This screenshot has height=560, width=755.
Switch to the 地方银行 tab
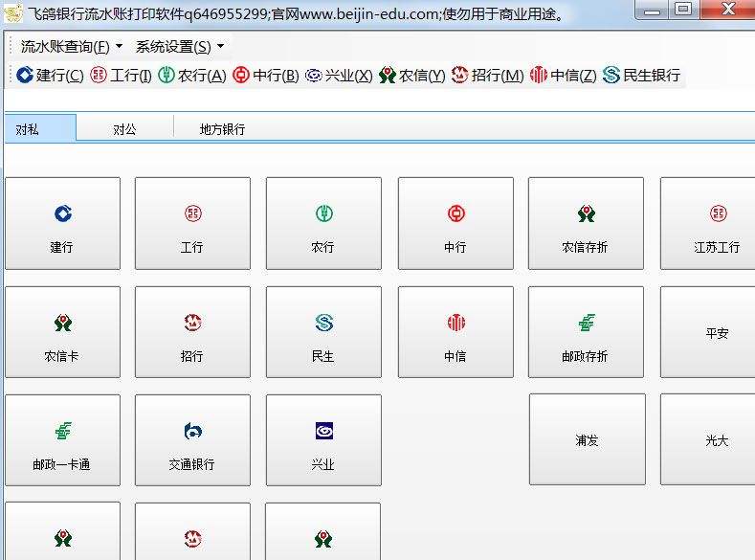[x=222, y=129]
